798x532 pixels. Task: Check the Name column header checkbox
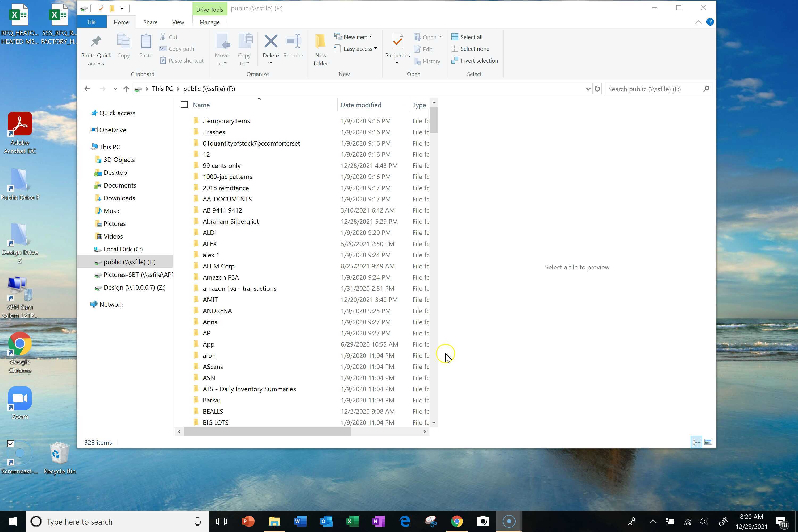click(184, 105)
